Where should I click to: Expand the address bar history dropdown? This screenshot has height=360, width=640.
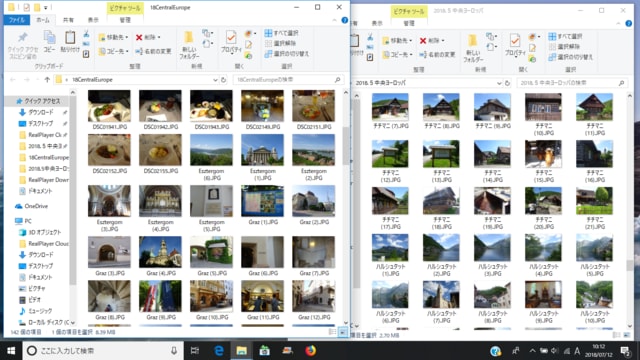pyautogui.click(x=215, y=80)
